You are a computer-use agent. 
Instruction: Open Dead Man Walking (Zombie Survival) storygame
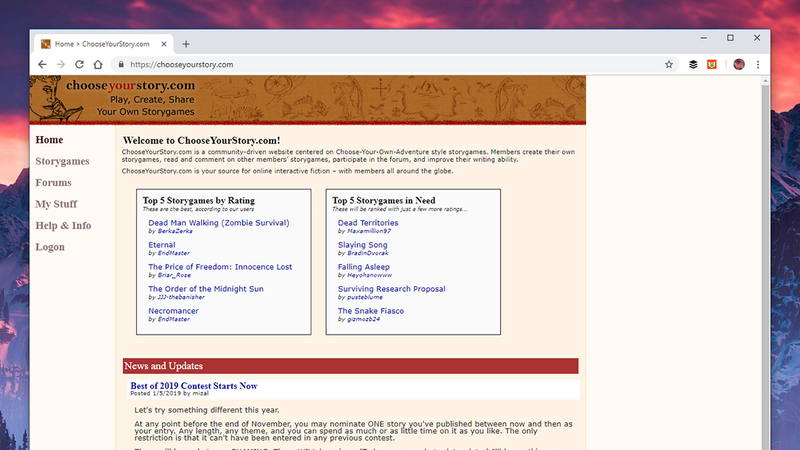click(x=219, y=223)
